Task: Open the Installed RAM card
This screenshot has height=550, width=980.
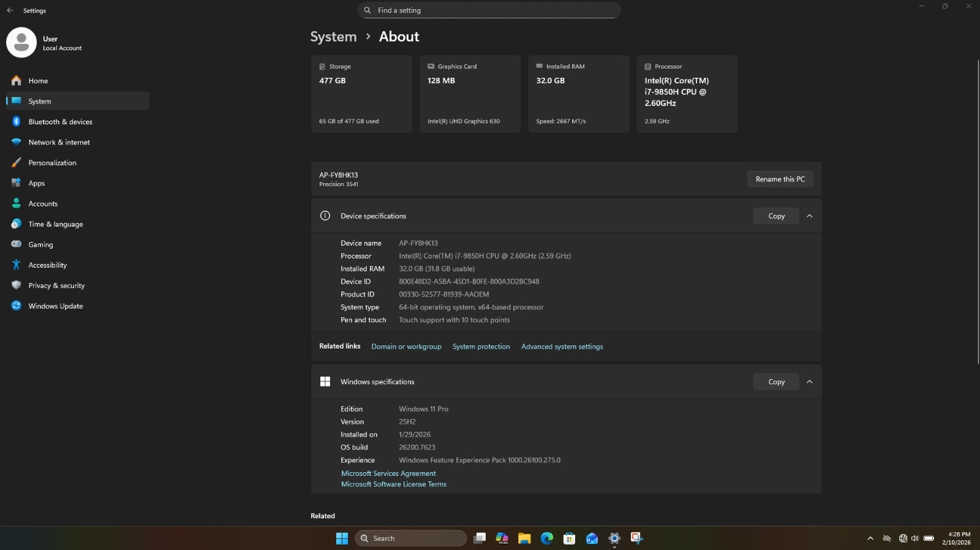Action: pos(578,94)
